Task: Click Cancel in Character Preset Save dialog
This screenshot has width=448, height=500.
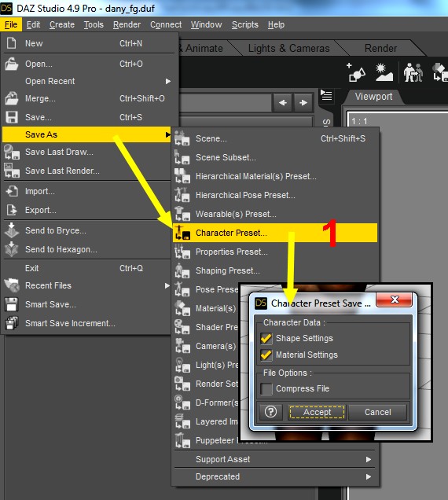Action: [377, 412]
